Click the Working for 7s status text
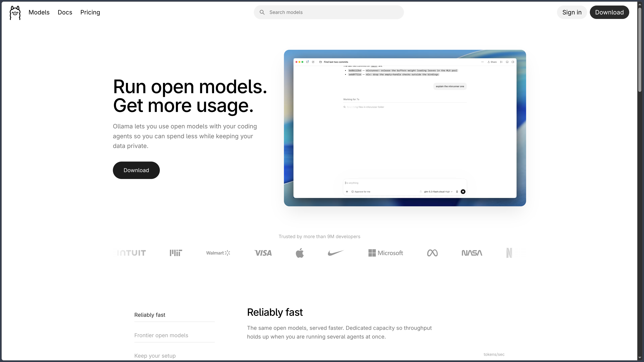Image resolution: width=644 pixels, height=362 pixels. click(351, 99)
